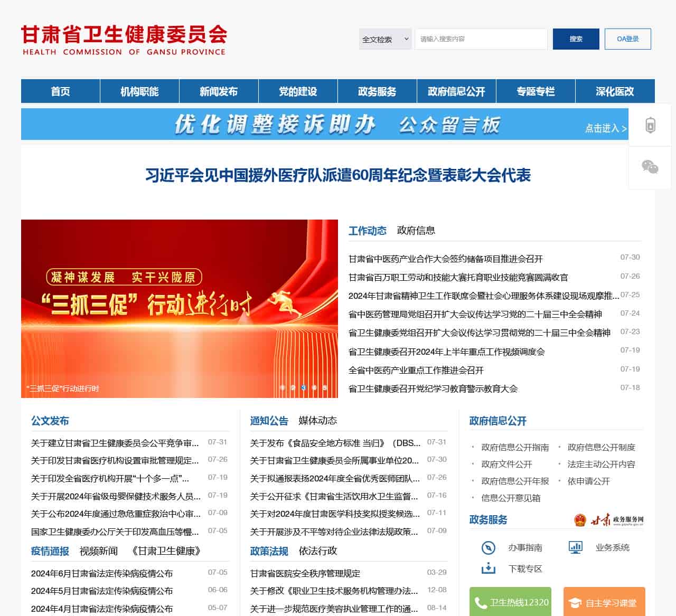Open the 全文检索 search type dropdown
Image resolution: width=676 pixels, height=616 pixels.
[385, 39]
